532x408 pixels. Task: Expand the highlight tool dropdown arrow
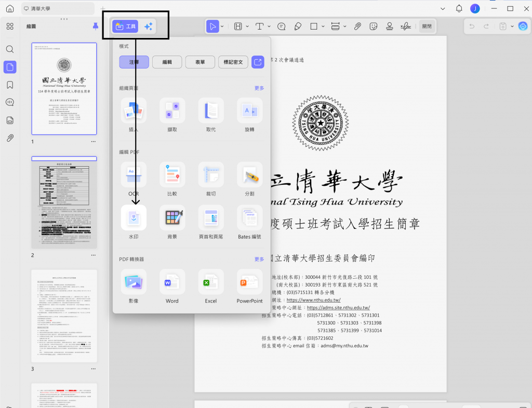pyautogui.click(x=247, y=26)
